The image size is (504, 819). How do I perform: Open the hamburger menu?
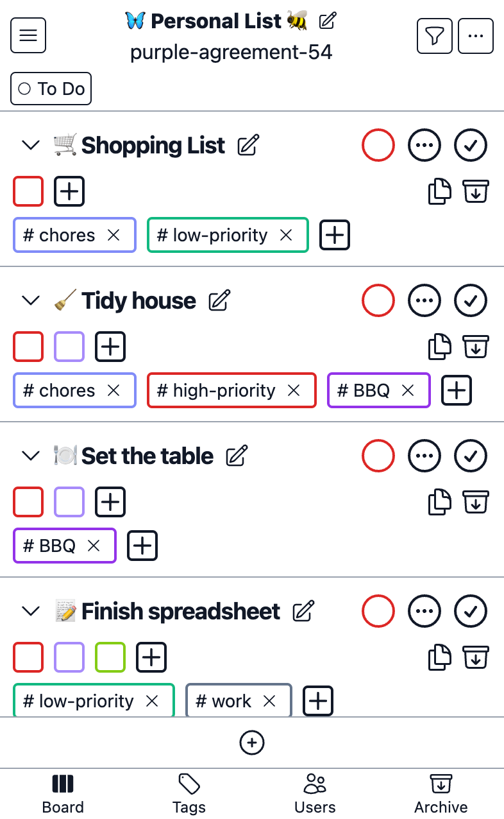[x=28, y=35]
